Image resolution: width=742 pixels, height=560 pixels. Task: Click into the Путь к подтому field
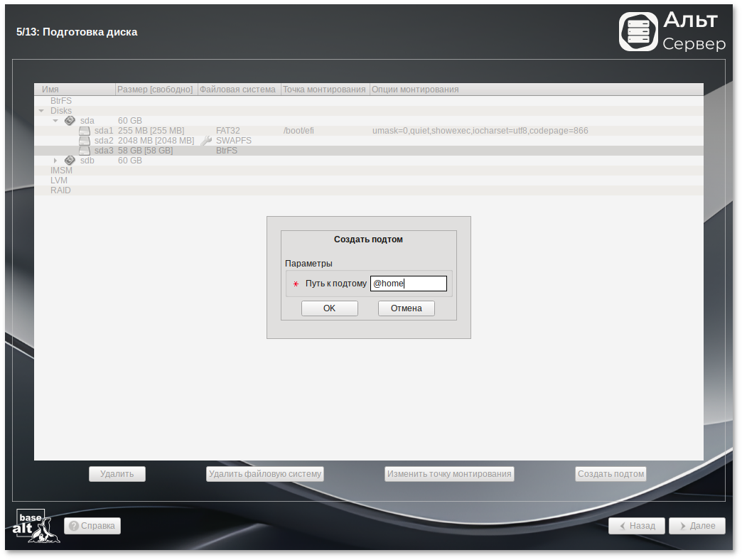click(x=409, y=284)
